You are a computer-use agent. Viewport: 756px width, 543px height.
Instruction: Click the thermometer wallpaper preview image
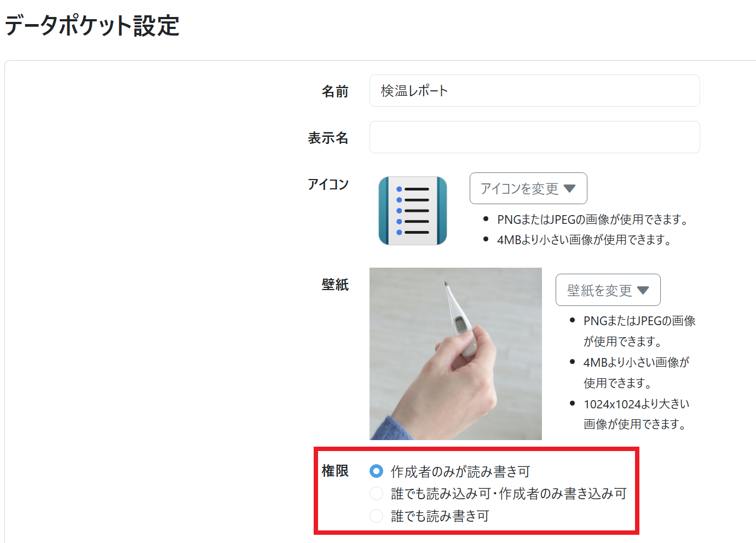[x=455, y=354]
